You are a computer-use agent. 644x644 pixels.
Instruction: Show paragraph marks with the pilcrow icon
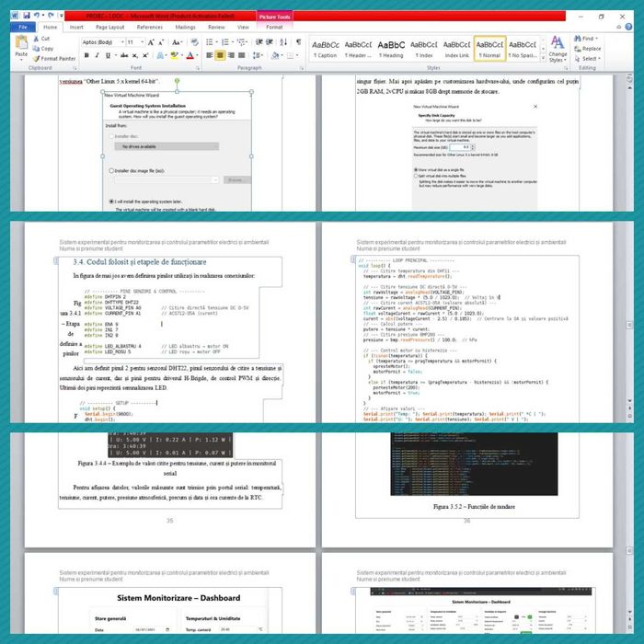coord(299,42)
